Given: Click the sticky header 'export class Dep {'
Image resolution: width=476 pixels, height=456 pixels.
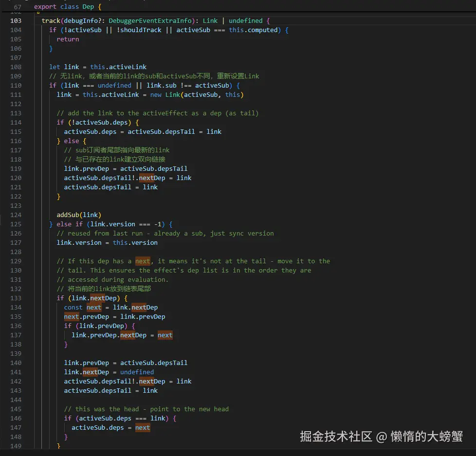Looking at the screenshot, I should (67, 7).
